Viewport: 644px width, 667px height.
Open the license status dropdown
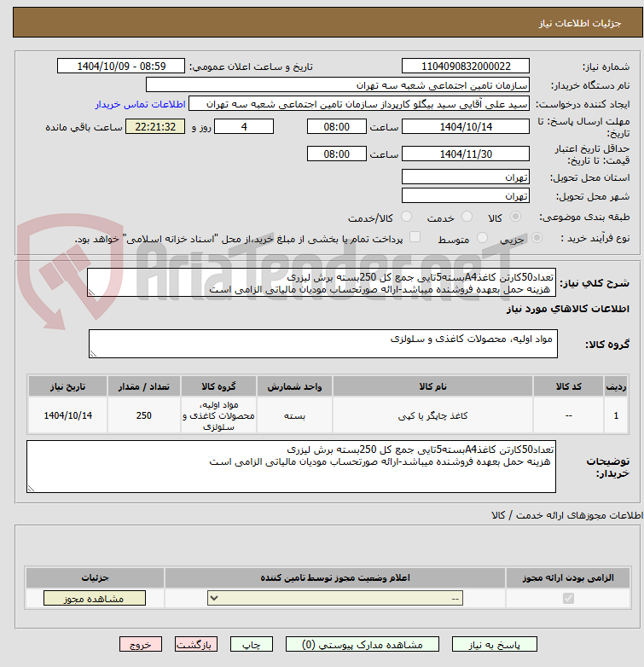pyautogui.click(x=335, y=598)
